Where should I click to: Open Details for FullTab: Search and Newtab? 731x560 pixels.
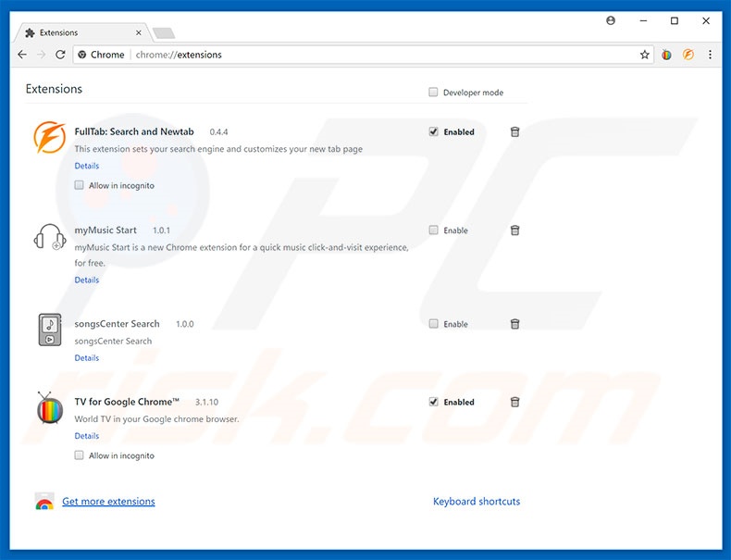87,166
